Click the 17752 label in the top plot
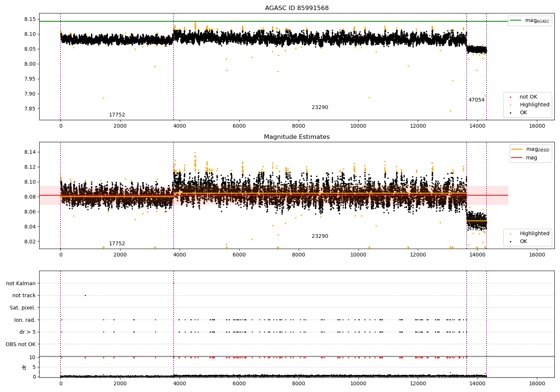This screenshot has height=392, width=560. [x=117, y=115]
